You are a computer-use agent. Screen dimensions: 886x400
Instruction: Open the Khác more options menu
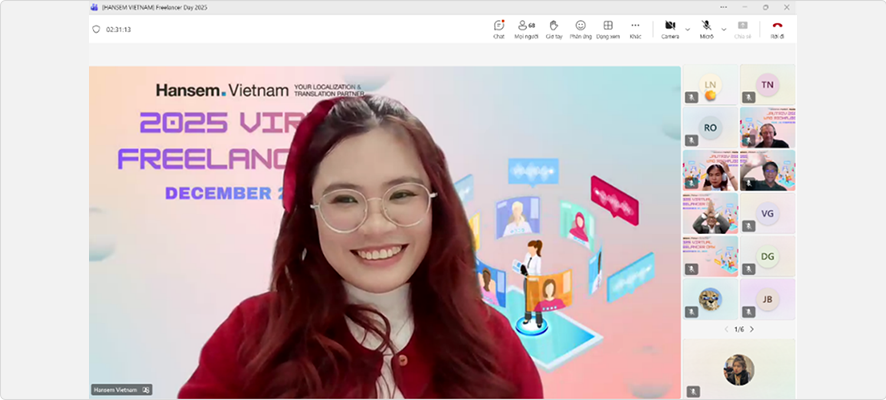[635, 28]
